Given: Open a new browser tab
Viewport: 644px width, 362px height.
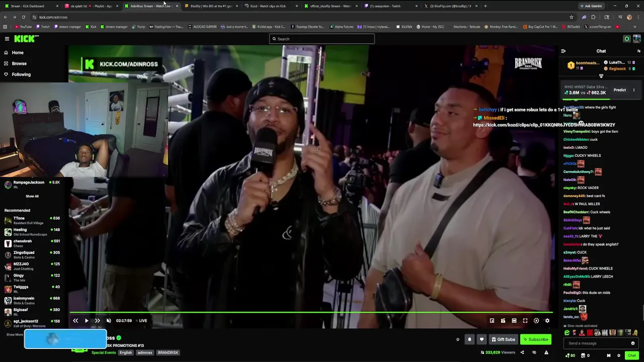Looking at the screenshot, I should click(x=486, y=6).
